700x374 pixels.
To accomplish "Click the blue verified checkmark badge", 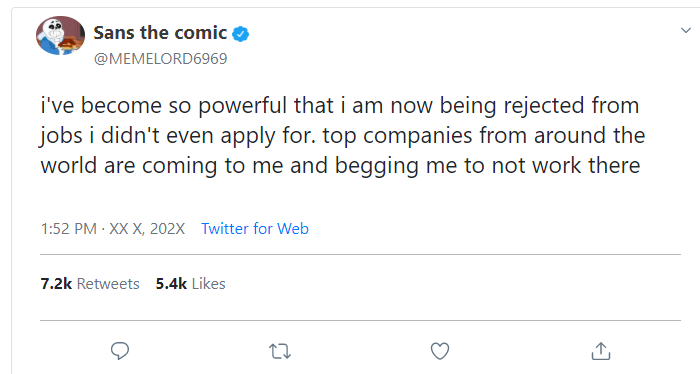I will (x=241, y=33).
